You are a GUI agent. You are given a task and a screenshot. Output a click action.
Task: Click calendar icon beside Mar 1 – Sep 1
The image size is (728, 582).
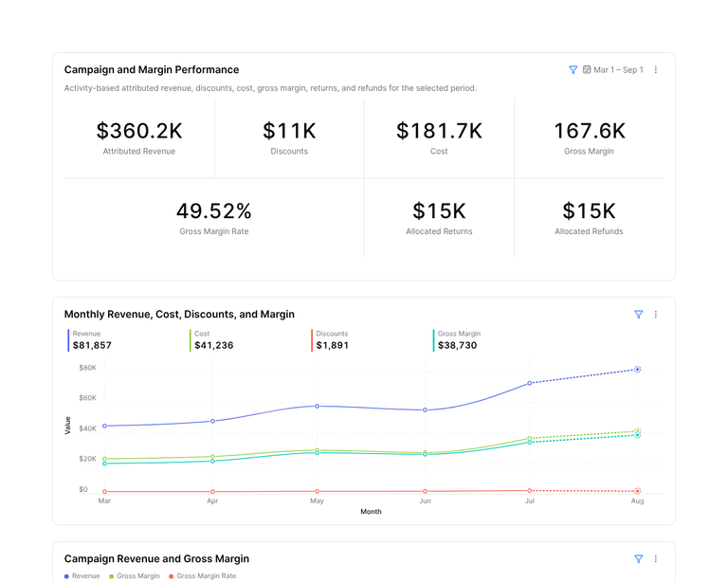(587, 69)
